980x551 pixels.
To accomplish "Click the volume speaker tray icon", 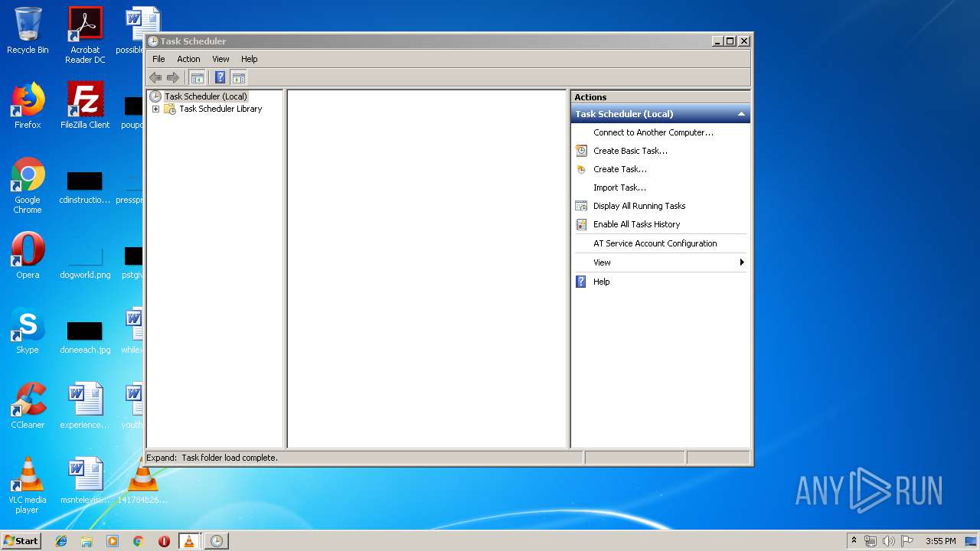I will pos(889,541).
